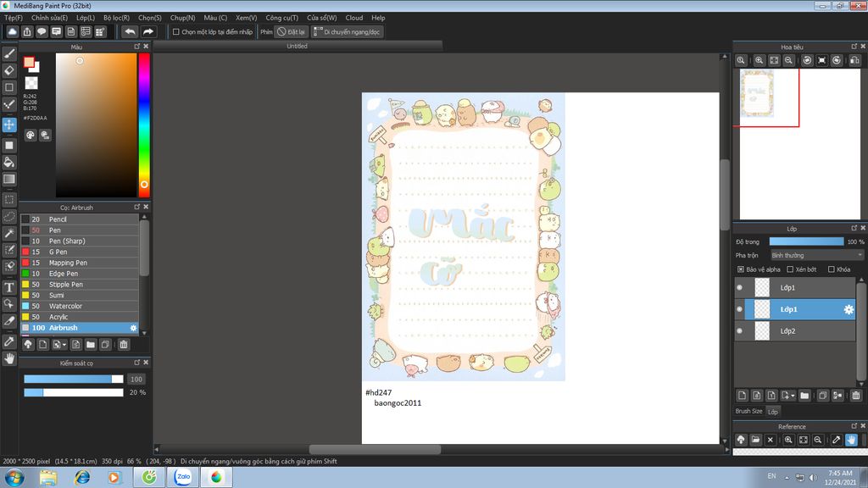868x488 pixels.
Task: Create a new raster layer
Action: click(x=743, y=395)
